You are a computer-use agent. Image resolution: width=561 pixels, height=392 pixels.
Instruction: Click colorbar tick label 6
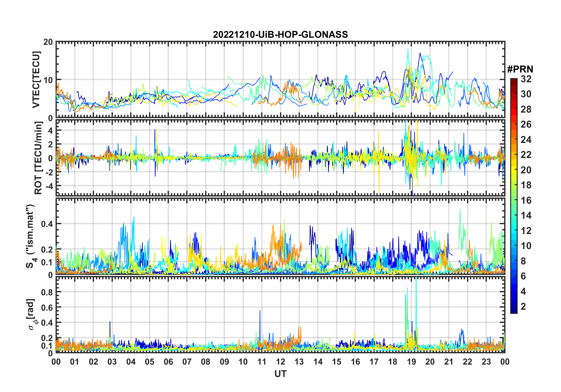523,276
